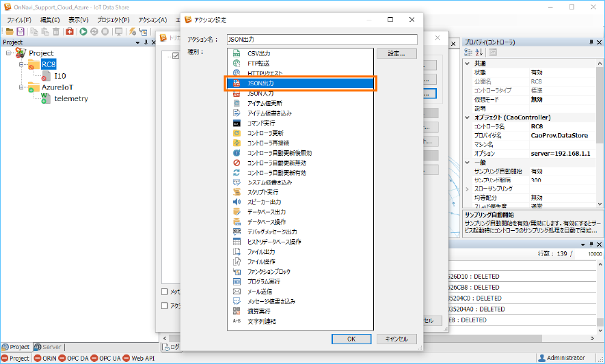Viewport: 605px width, 364px height.
Task: Collapse the RC8 tree node
Action: pyautogui.click(x=21, y=65)
